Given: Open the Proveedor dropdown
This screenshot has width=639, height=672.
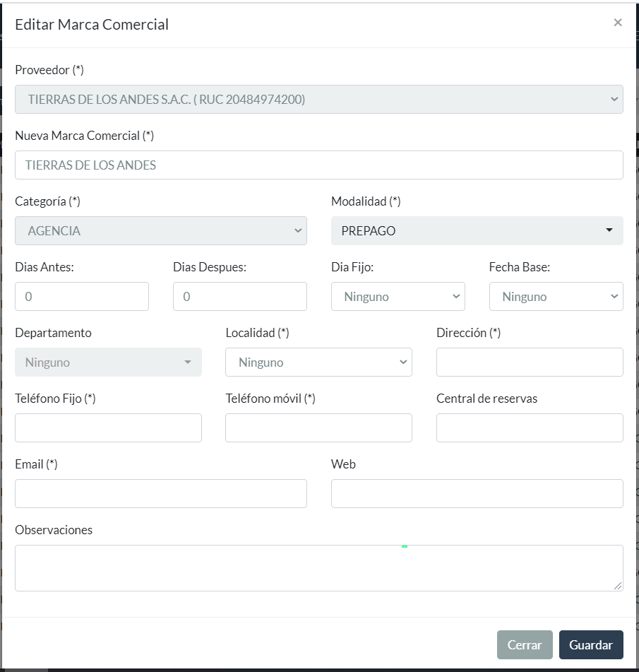Looking at the screenshot, I should 318,100.
